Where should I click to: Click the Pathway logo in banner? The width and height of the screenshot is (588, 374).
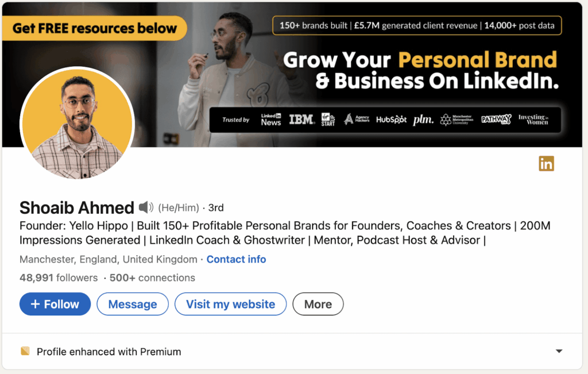point(496,119)
